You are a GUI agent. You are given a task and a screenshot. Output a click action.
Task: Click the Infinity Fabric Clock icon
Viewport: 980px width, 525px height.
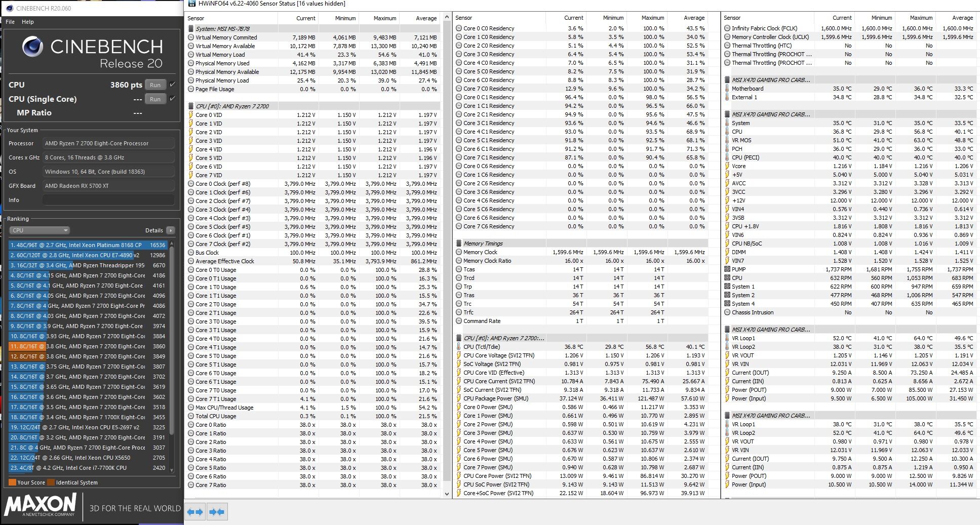point(727,28)
